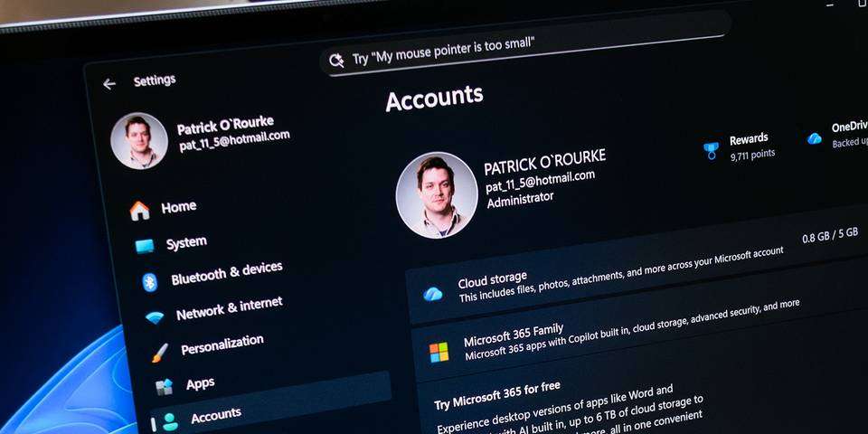Click the Apps icon in the sidebar
This screenshot has height=434, width=868.
pyautogui.click(x=165, y=387)
